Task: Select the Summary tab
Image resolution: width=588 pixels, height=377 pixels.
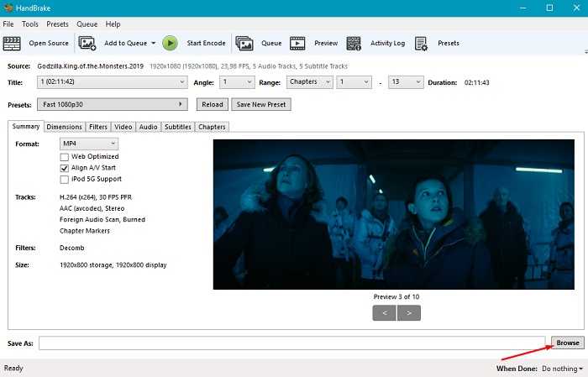Action: click(26, 126)
